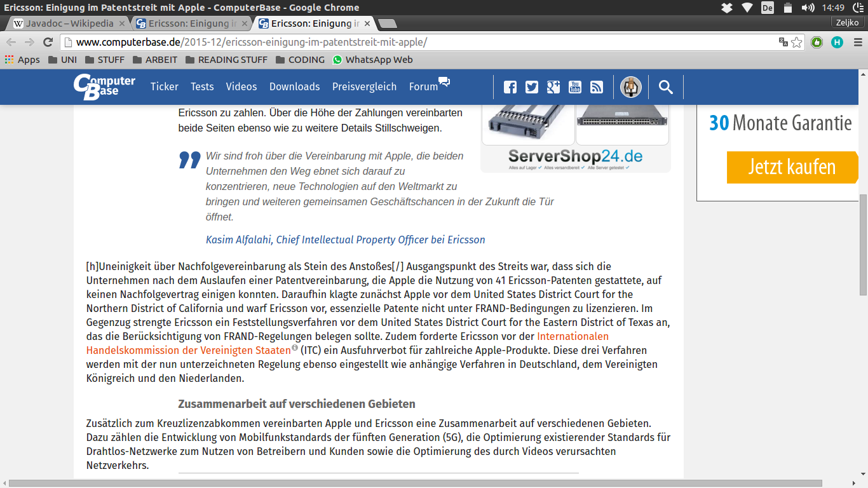This screenshot has height=488, width=868.
Task: Click the clock showing 14:49
Action: [832, 8]
